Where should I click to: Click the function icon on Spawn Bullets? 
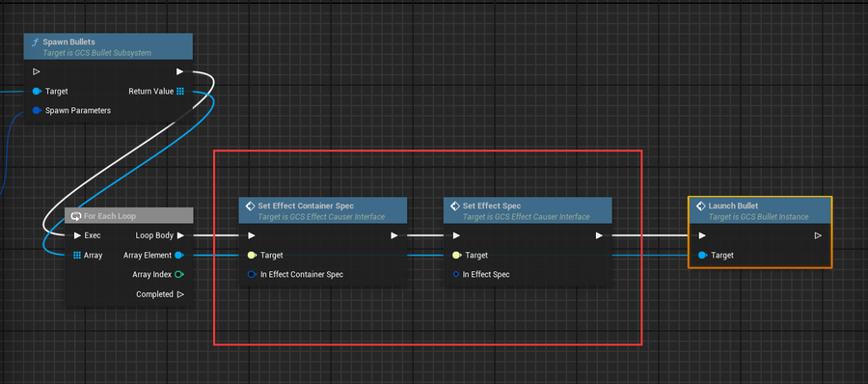pos(35,42)
